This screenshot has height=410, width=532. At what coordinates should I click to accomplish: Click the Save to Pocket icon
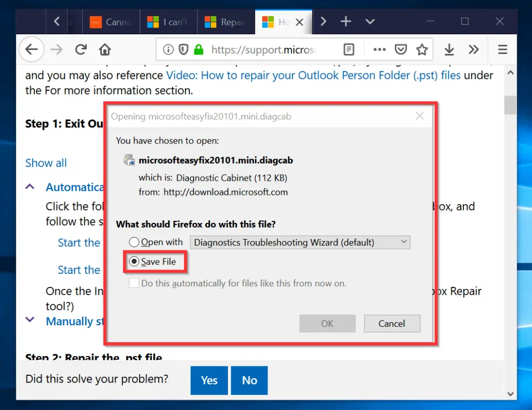click(x=401, y=49)
